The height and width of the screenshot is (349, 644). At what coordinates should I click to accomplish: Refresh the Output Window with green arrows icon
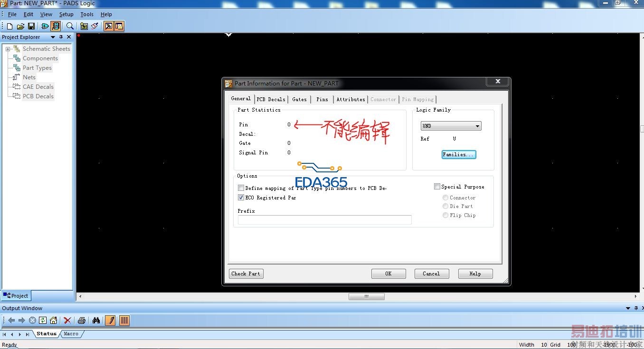[x=43, y=321]
